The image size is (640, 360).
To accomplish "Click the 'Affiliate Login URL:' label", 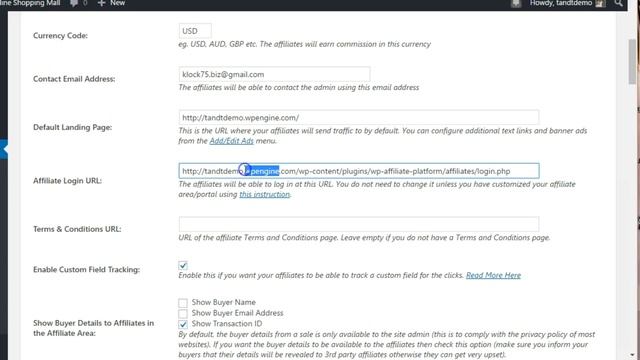I will coord(67,181).
